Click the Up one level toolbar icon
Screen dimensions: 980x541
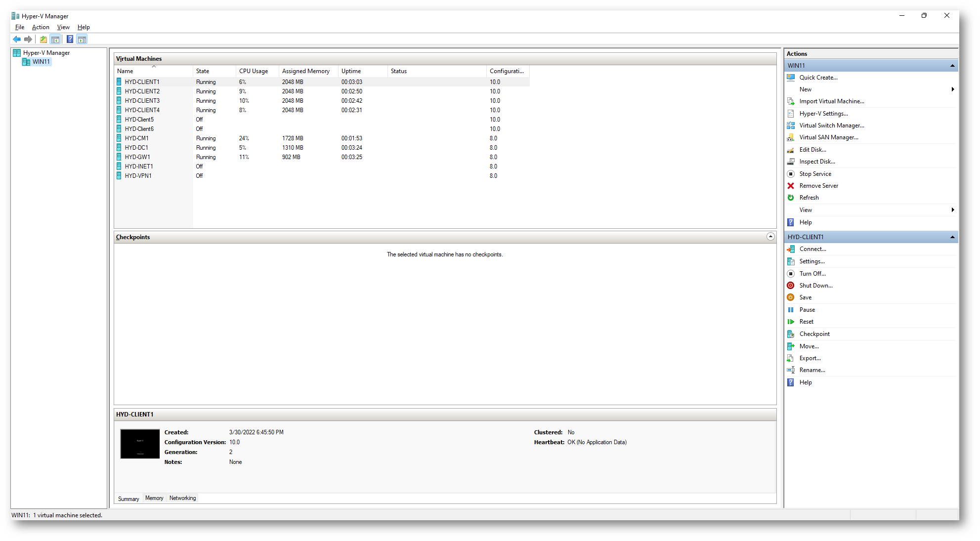coord(43,39)
